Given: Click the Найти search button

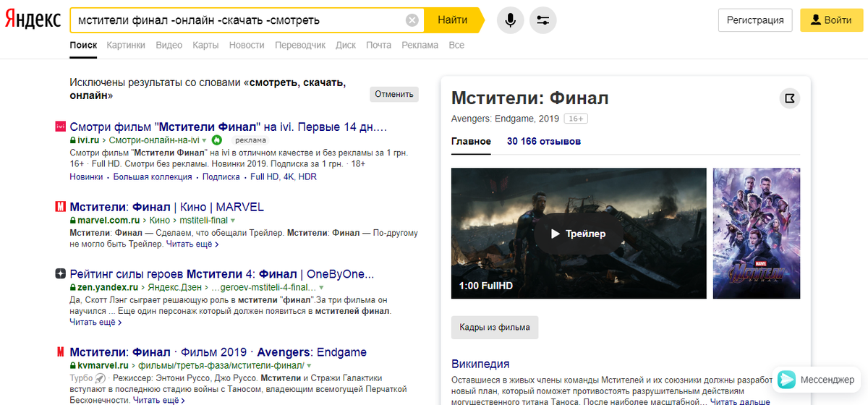Looking at the screenshot, I should pyautogui.click(x=454, y=20).
